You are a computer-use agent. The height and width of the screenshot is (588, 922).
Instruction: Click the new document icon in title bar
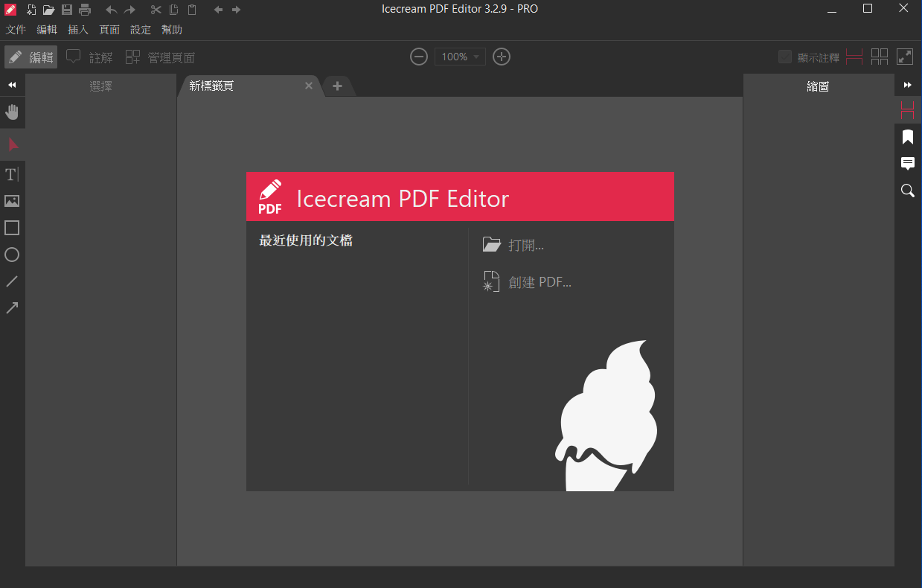click(31, 10)
